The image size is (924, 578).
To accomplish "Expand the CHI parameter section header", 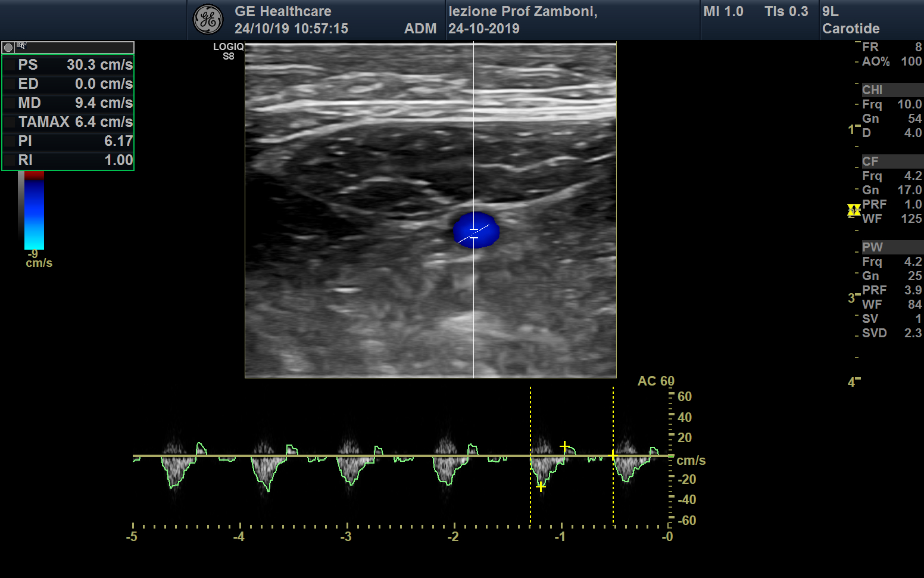I will 891,90.
